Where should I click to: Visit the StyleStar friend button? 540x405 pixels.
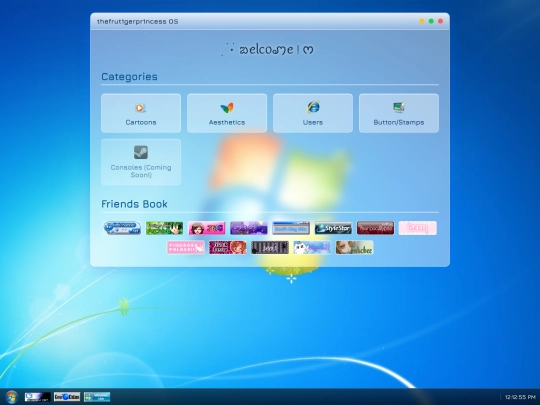333,228
